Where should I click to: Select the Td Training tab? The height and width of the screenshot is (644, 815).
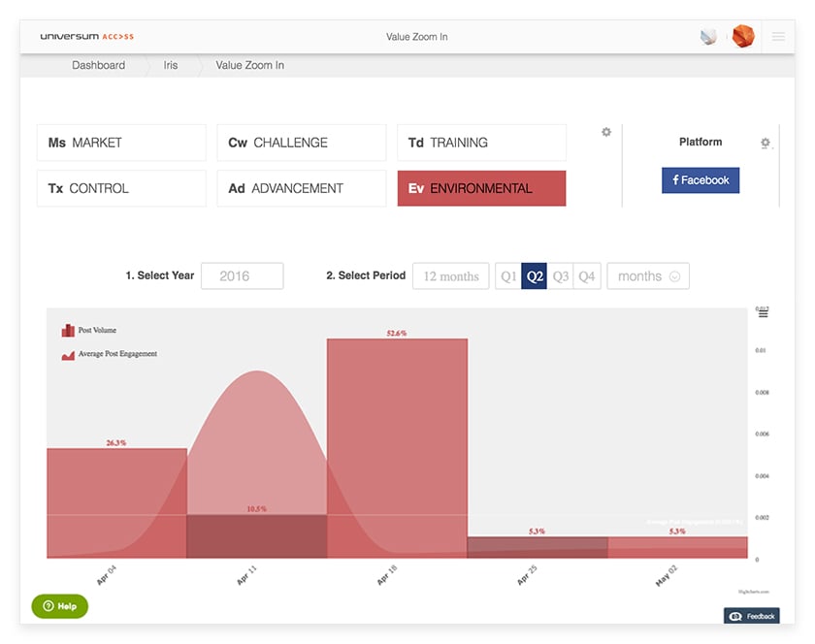481,143
